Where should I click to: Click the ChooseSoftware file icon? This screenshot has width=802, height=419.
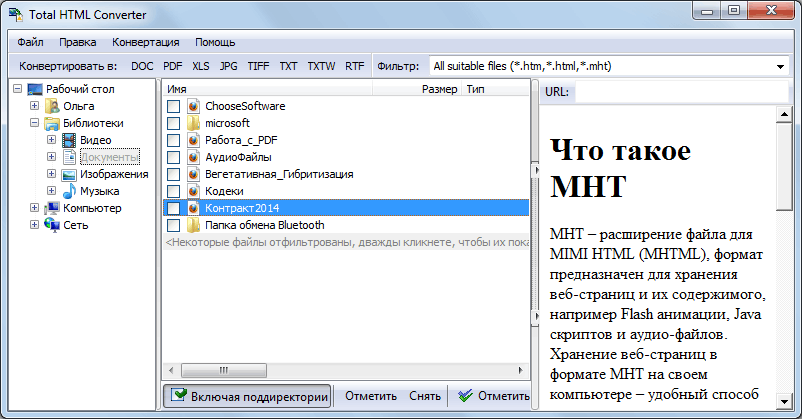(193, 106)
